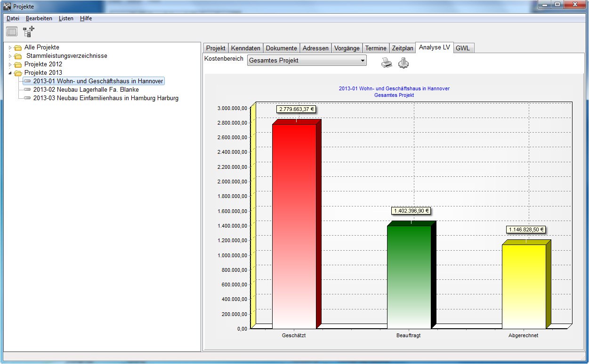The image size is (589, 364).
Task: Select the Projekte 2013 tree label
Action: coord(43,73)
